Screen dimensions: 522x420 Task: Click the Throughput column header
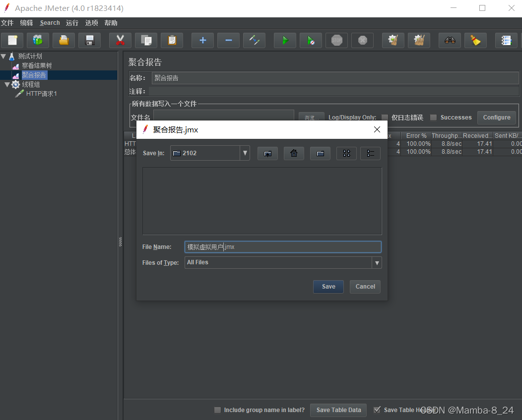click(x=447, y=136)
